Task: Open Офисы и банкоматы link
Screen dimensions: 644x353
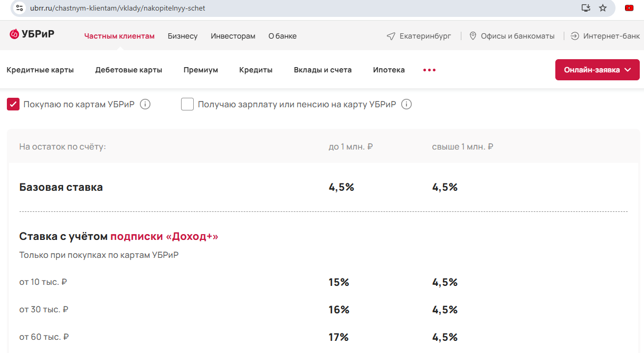Action: pos(511,36)
